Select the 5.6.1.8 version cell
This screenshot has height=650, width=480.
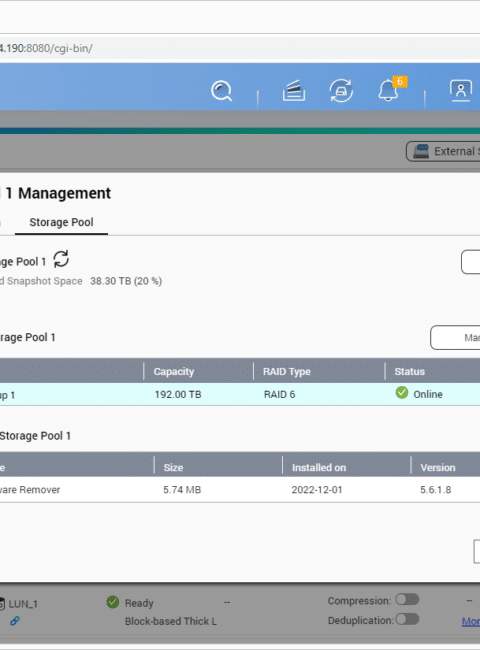pyautogui.click(x=436, y=490)
